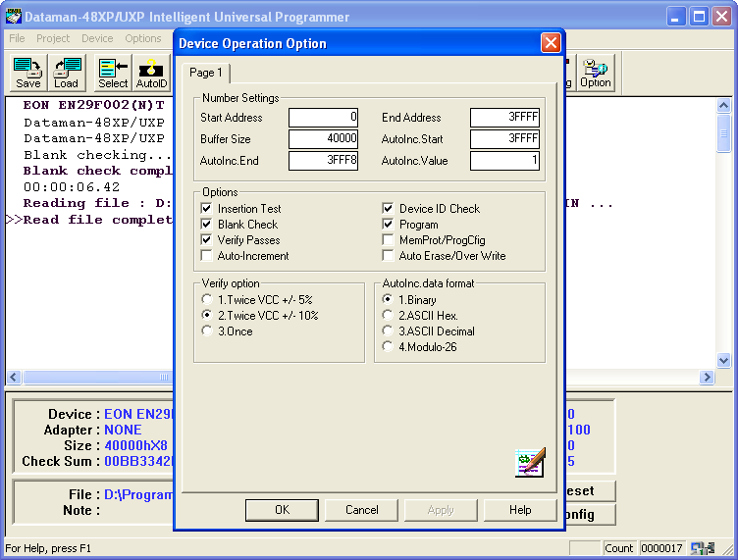Click the connection status icon in status bar
Screen dimensions: 738x560
(x=702, y=548)
